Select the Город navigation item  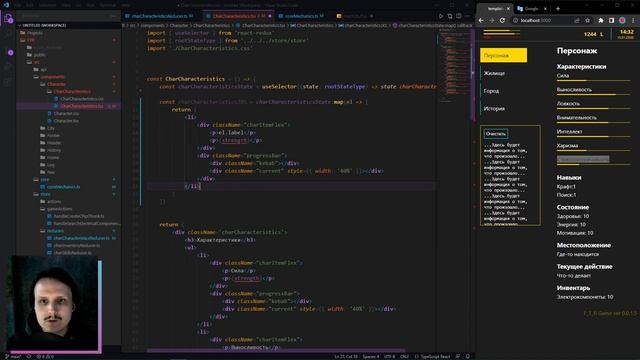click(491, 91)
